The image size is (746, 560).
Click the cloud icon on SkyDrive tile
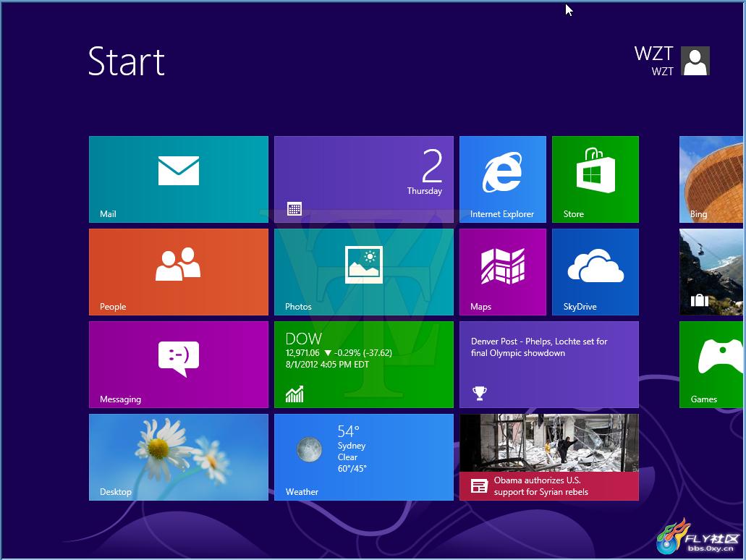[595, 266]
